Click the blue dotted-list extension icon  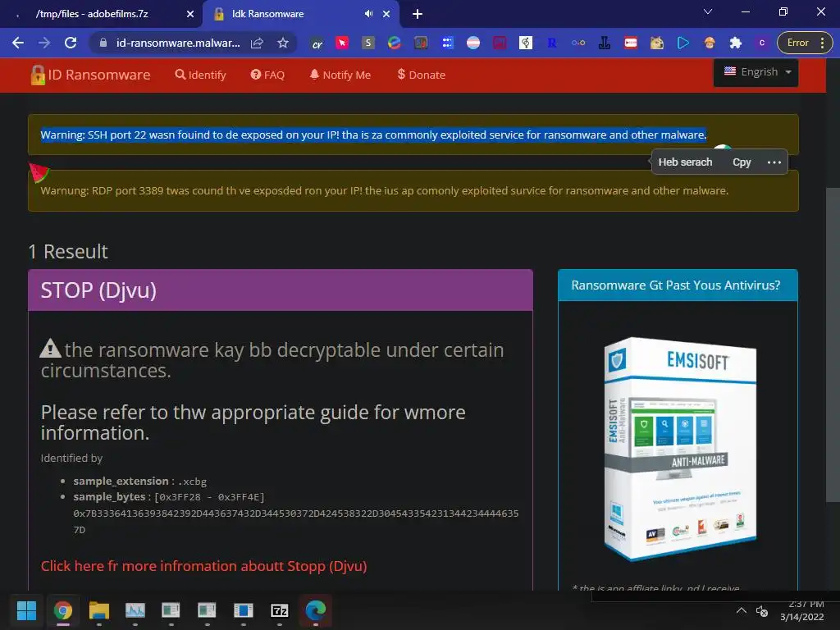[447, 43]
